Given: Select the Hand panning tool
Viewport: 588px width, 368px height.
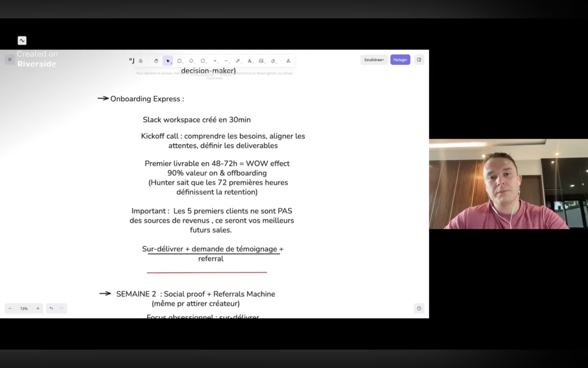Looking at the screenshot, I should click(156, 61).
